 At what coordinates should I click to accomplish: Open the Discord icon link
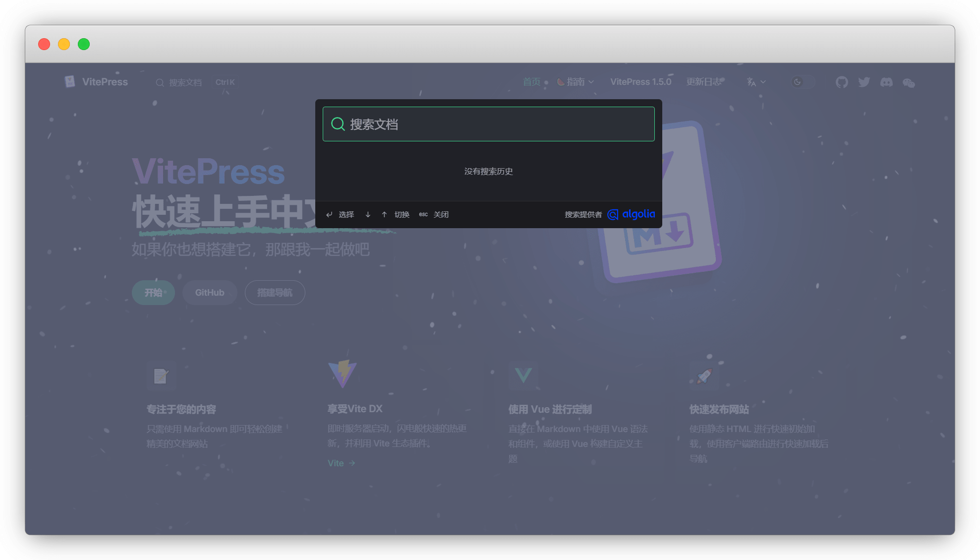(886, 82)
